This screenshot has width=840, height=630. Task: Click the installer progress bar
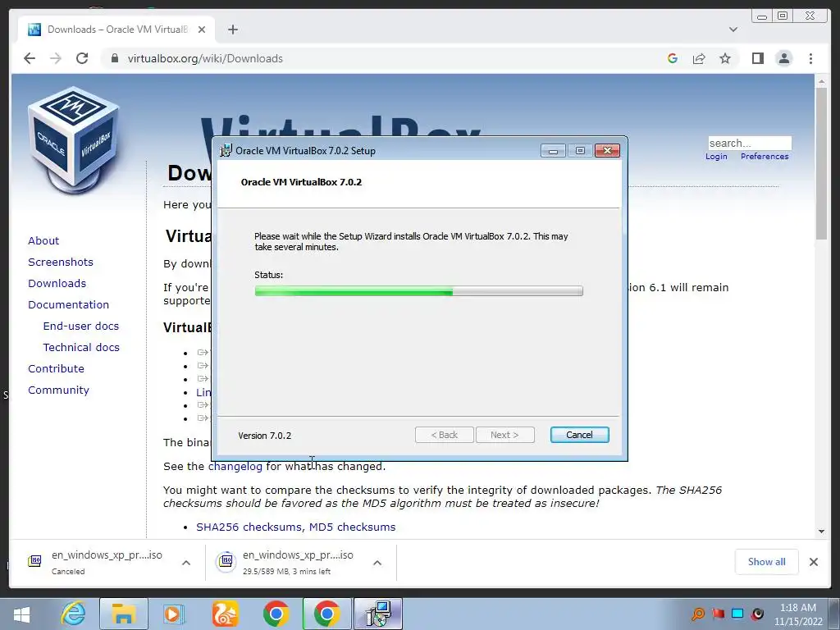coord(419,291)
